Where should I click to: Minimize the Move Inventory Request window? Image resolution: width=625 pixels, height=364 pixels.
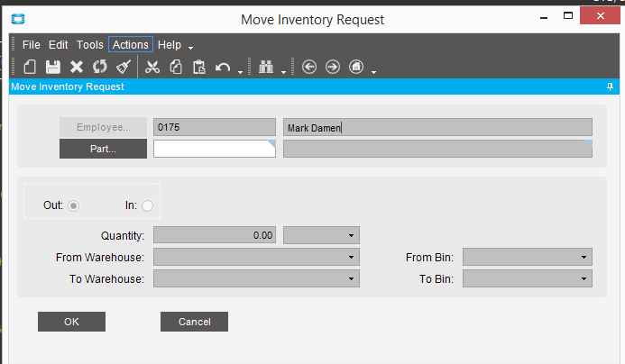tap(544, 17)
